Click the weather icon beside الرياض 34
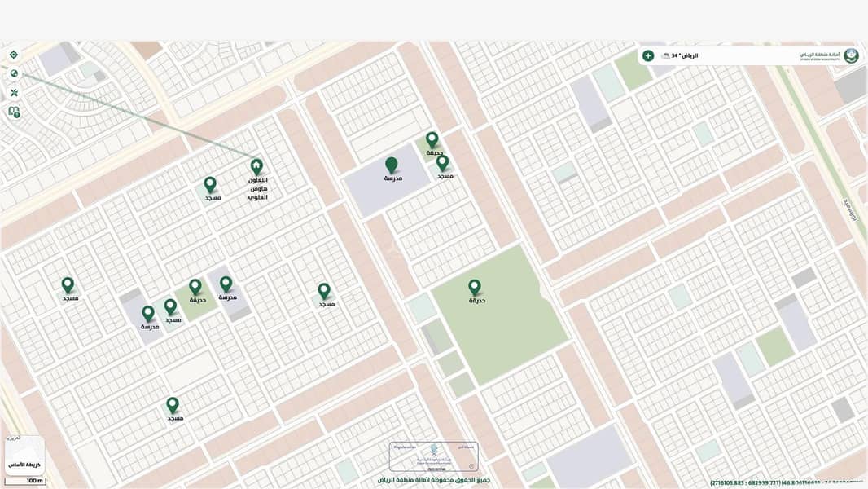Screen dimensions: 868x489 (x=666, y=56)
